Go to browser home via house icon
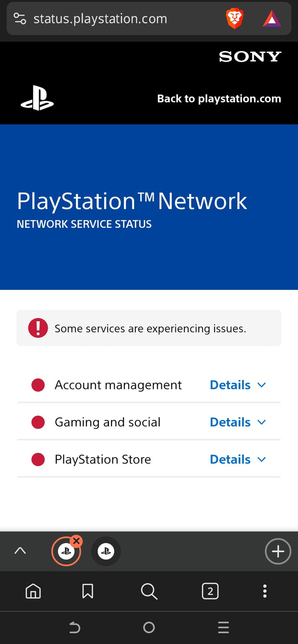298x644 pixels. (x=33, y=591)
